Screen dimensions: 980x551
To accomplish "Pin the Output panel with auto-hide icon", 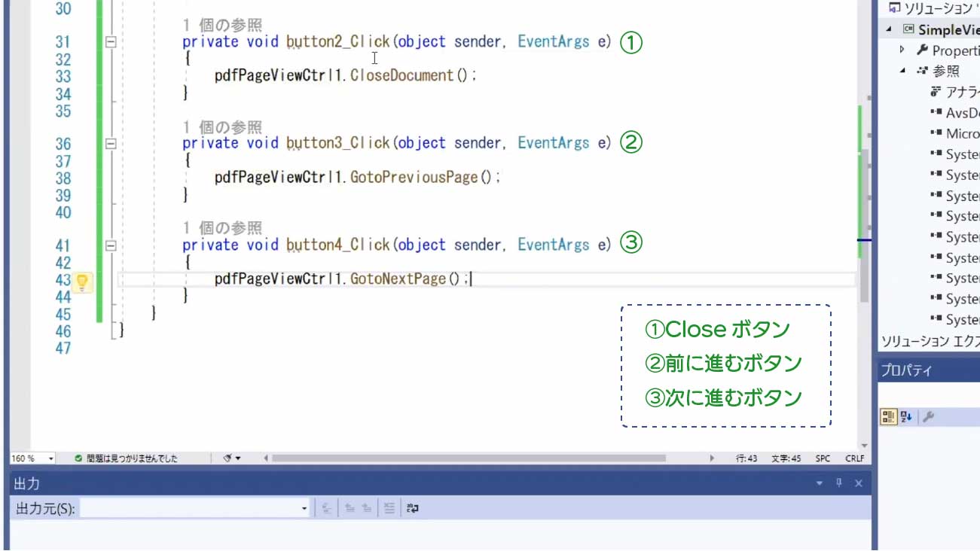I will (839, 483).
